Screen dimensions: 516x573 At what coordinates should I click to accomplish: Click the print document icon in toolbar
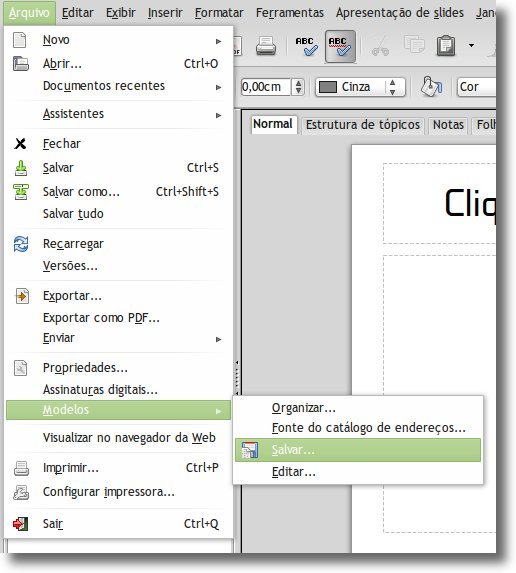[266, 46]
